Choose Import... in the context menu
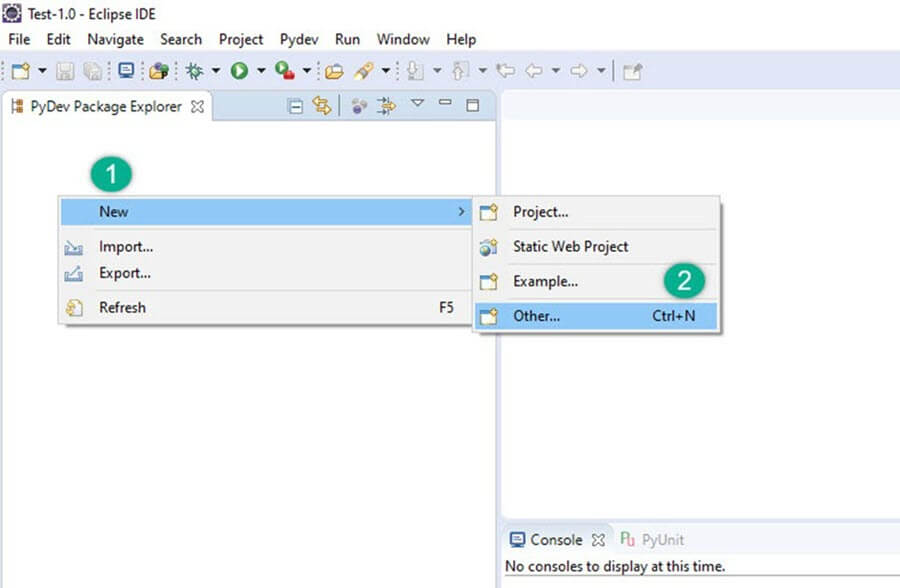 coord(126,247)
